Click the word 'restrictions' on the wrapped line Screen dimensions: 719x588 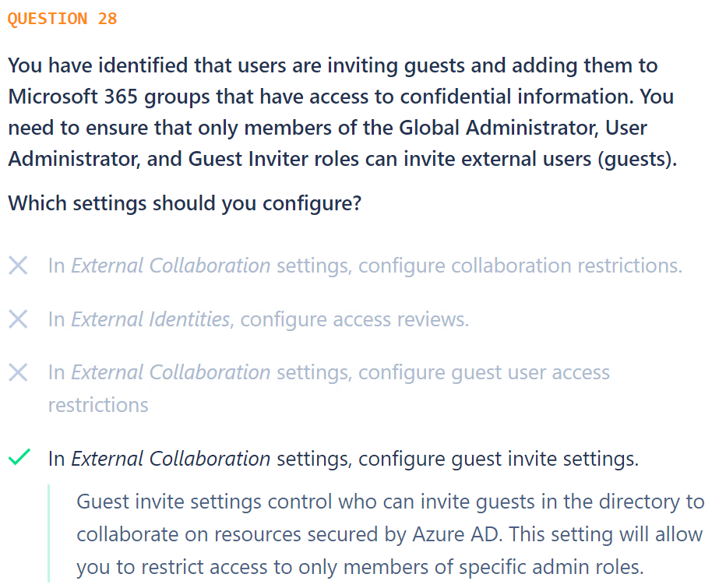[x=98, y=405]
